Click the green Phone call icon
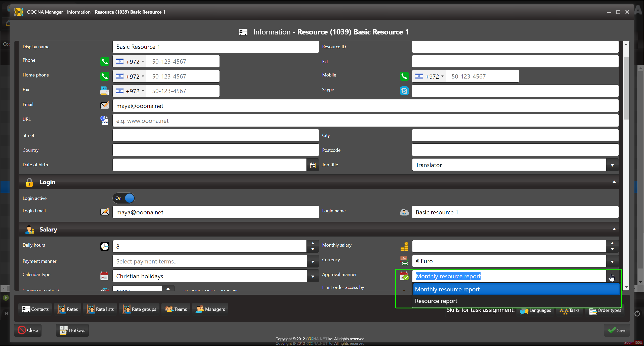Viewport: 644px width, 346px height. [x=105, y=61]
